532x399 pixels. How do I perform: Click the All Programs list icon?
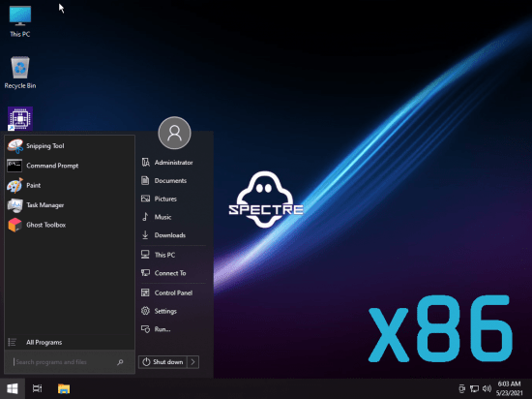pyautogui.click(x=13, y=342)
